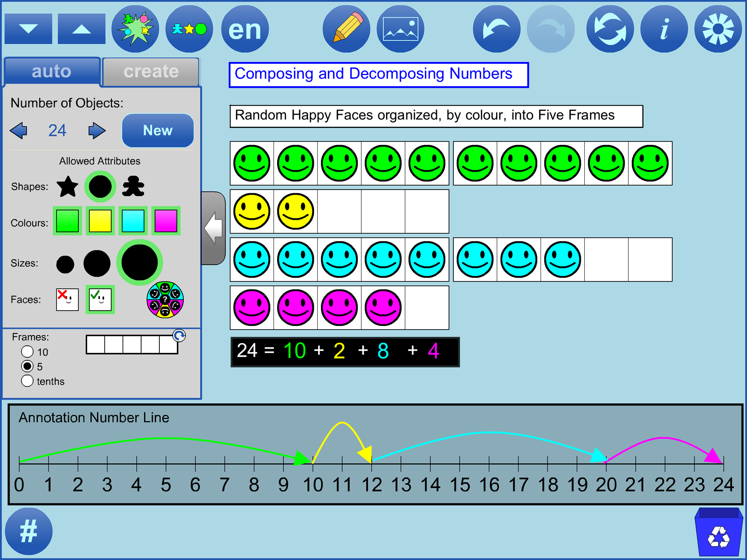Enable faces with green checkmark option
The width and height of the screenshot is (747, 560).
tap(100, 300)
